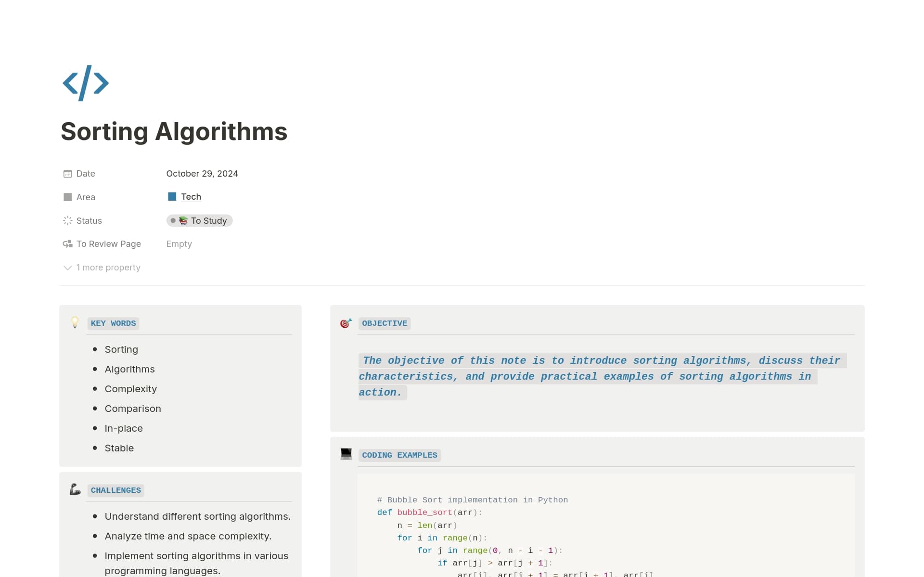The height and width of the screenshot is (577, 924).
Task: Click the 'def bubble_sort(arr):' code line
Action: point(430,513)
